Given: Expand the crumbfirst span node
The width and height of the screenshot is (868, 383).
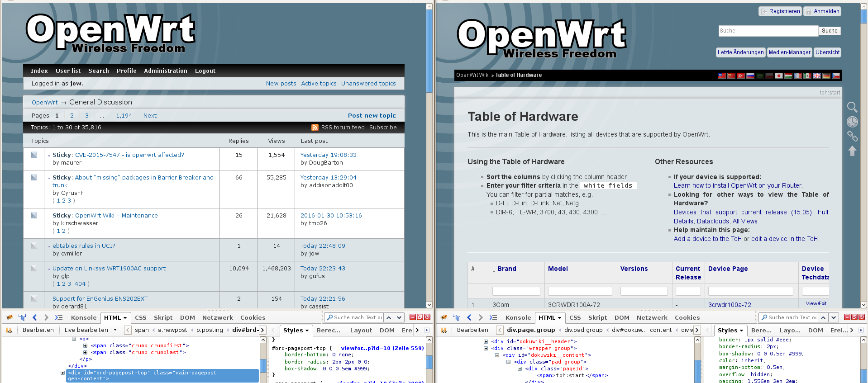Looking at the screenshot, I should pyautogui.click(x=85, y=345).
